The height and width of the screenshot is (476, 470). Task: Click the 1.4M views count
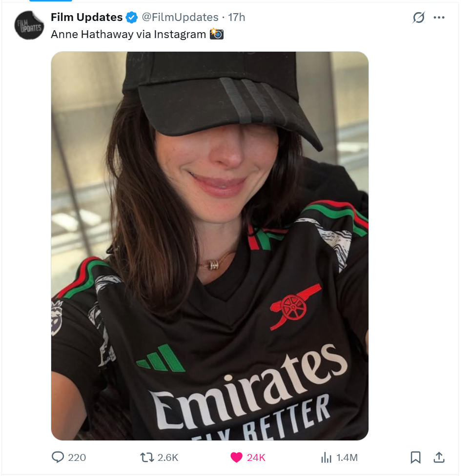[x=347, y=457]
